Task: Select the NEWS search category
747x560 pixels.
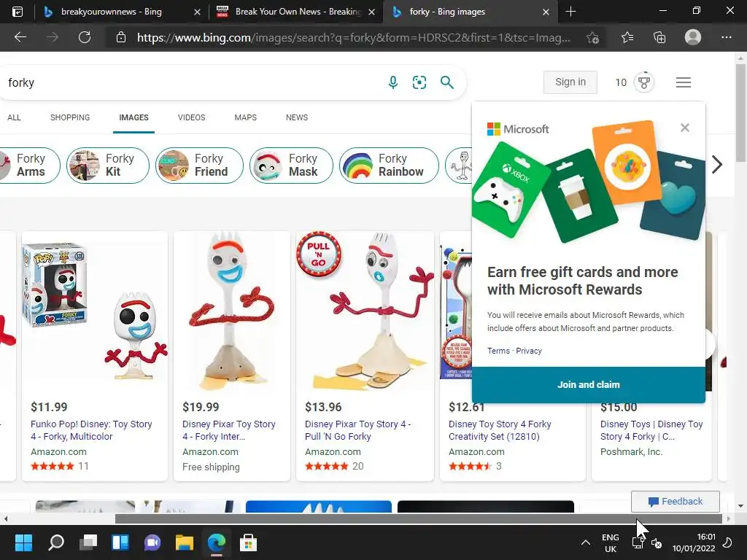Action: point(297,117)
